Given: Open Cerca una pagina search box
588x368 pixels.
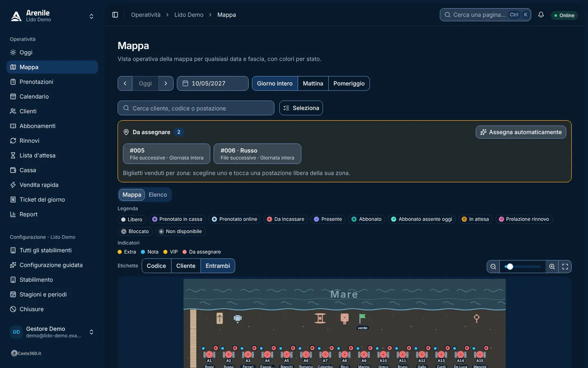Looking at the screenshot, I should coord(486,15).
